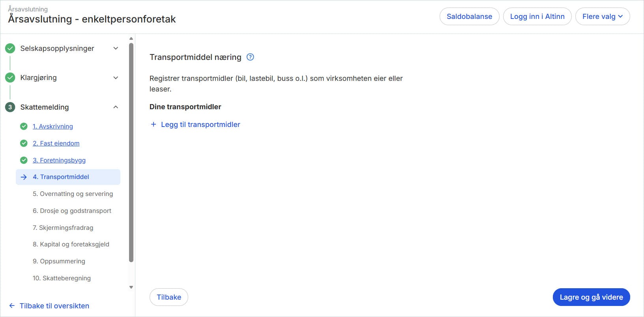Open Saldobalanse
The image size is (644, 317).
(x=469, y=16)
